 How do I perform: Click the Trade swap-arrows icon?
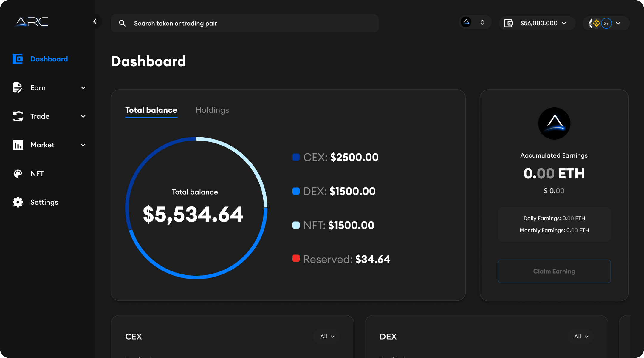point(18,116)
